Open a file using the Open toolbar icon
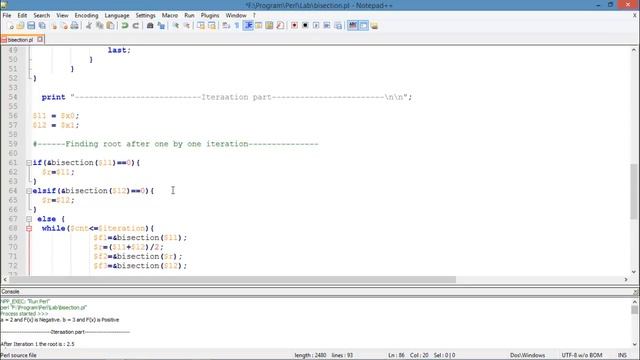 click(20, 26)
